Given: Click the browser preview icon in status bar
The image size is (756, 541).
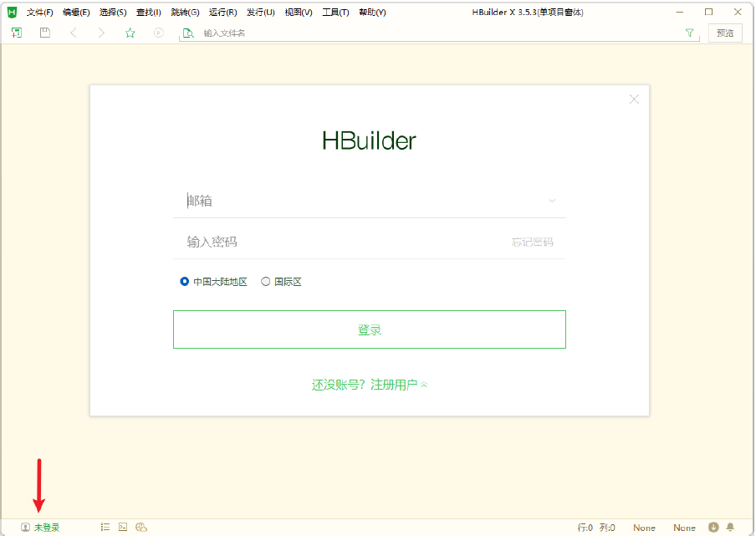Looking at the screenshot, I should tap(141, 527).
